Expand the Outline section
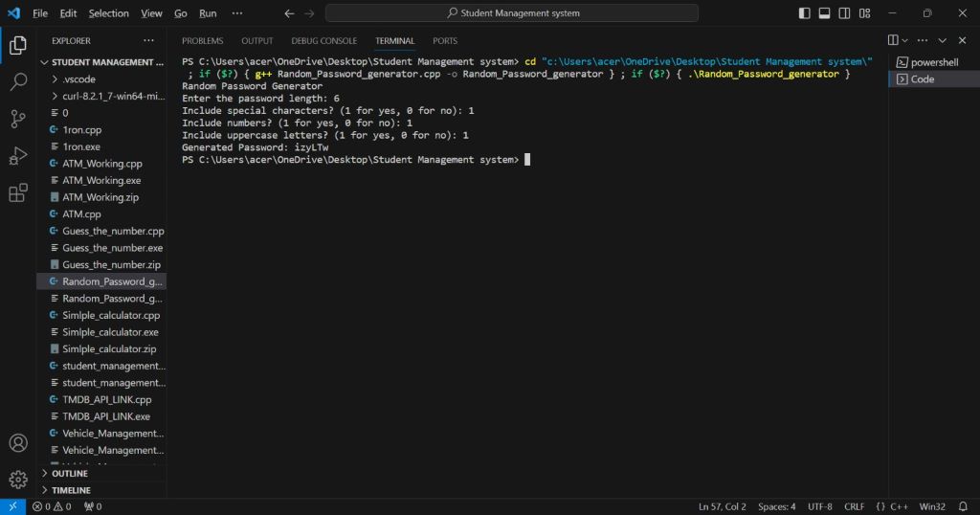This screenshot has width=980, height=515. 103,474
